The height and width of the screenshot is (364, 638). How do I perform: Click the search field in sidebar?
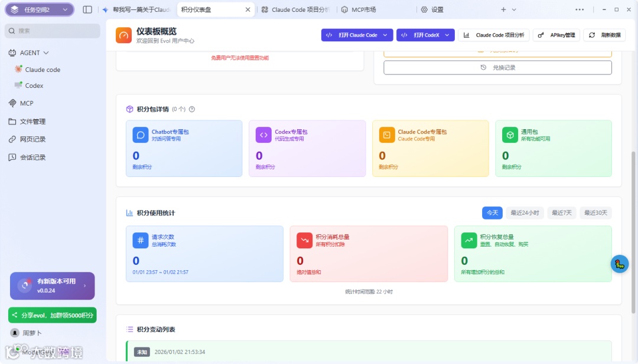click(53, 31)
